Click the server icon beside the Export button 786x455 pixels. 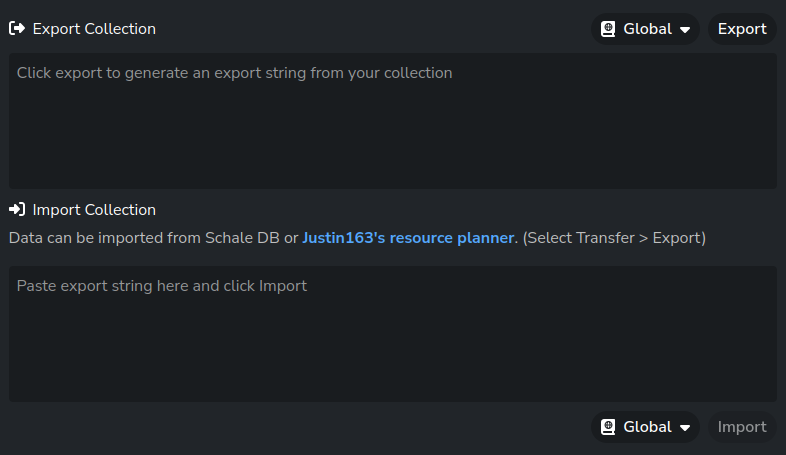[608, 29]
